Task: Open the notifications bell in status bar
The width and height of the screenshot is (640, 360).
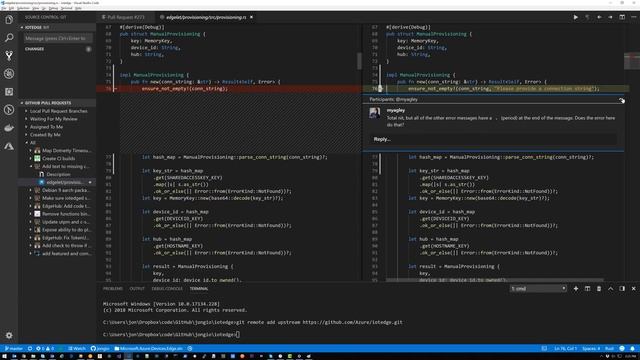Action: (632, 349)
